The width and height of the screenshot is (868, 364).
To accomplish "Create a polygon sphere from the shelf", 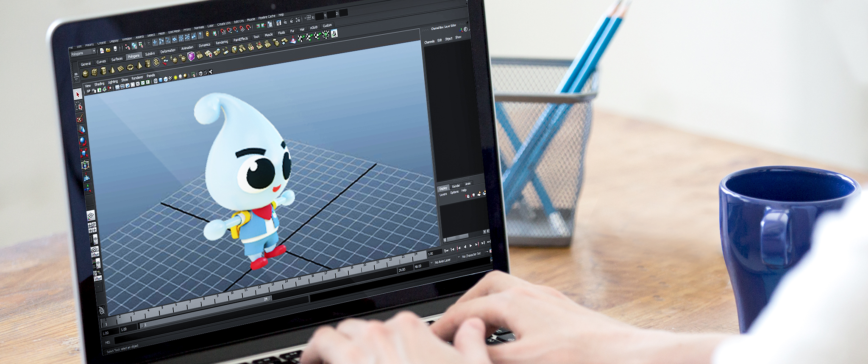I will pos(86,74).
